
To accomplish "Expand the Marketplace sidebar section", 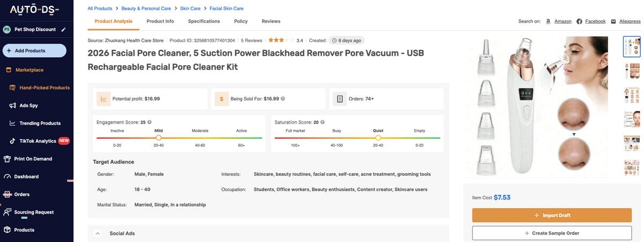I will click(x=30, y=70).
